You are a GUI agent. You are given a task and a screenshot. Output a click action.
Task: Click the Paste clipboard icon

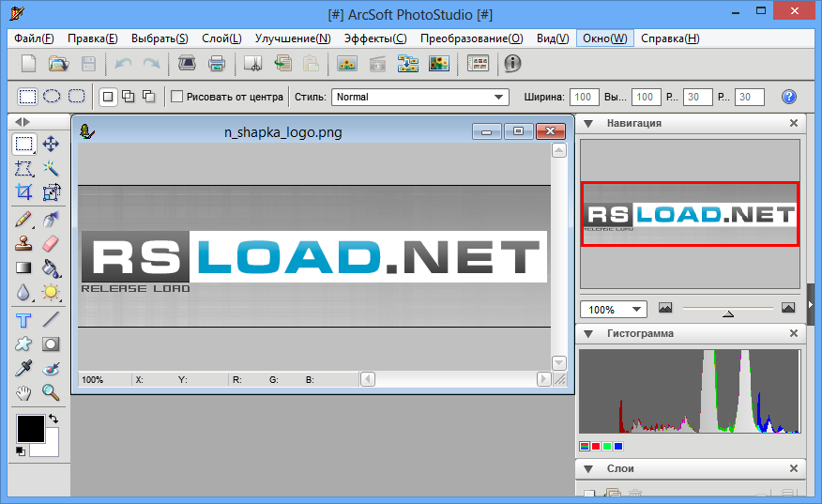pyautogui.click(x=311, y=64)
